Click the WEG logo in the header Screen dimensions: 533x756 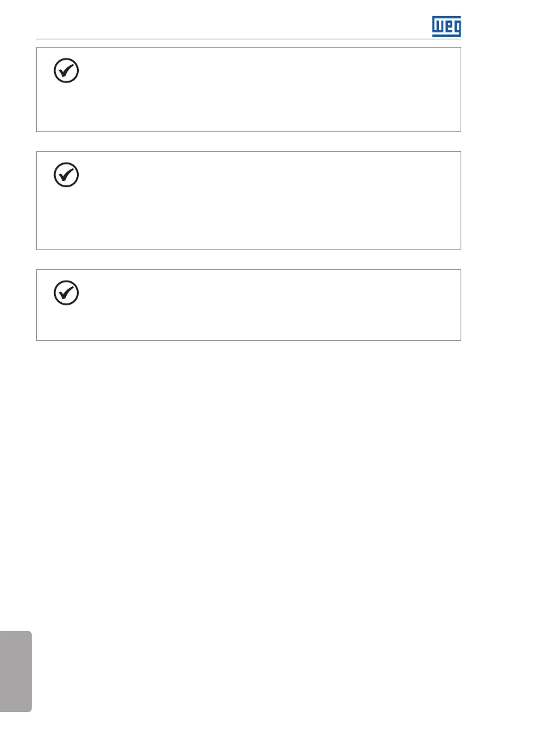[447, 26]
